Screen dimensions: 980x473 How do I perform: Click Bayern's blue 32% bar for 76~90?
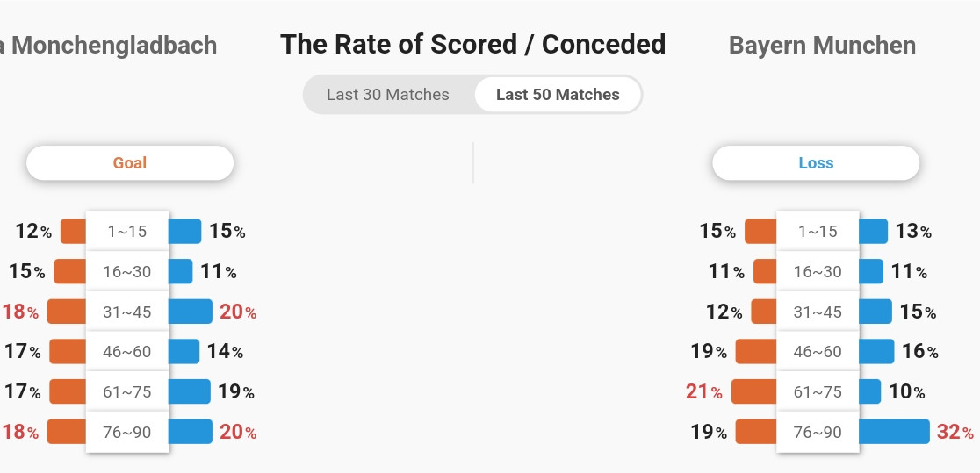(x=894, y=431)
